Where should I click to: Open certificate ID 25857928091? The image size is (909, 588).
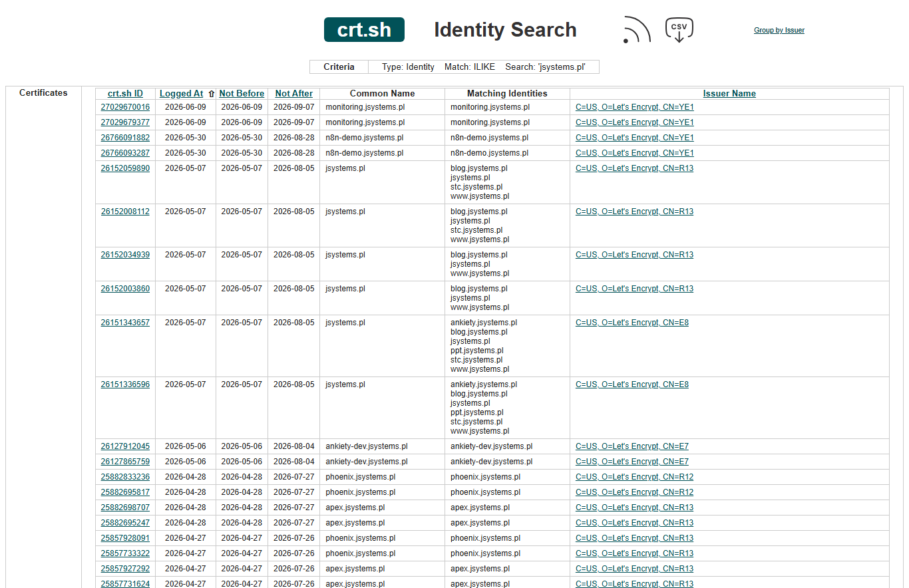point(125,538)
